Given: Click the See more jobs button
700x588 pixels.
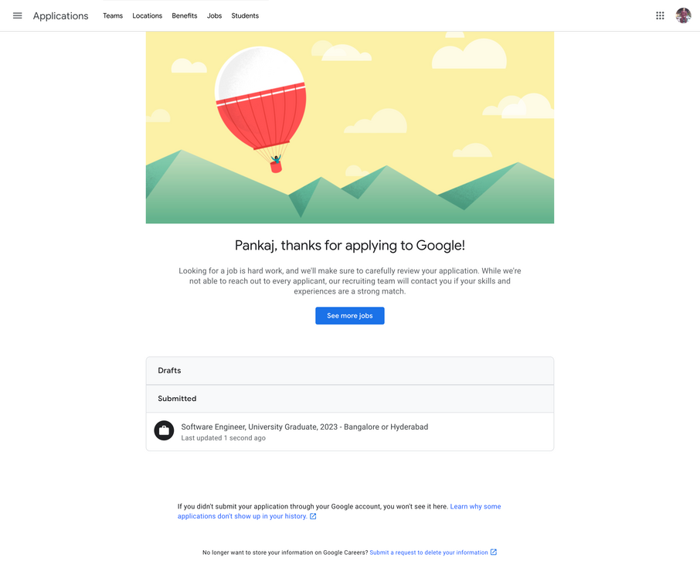Looking at the screenshot, I should coord(349,316).
